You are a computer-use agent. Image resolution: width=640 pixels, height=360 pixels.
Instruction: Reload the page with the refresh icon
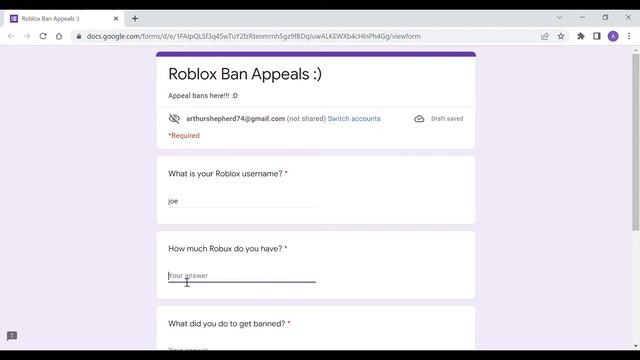(x=43, y=36)
